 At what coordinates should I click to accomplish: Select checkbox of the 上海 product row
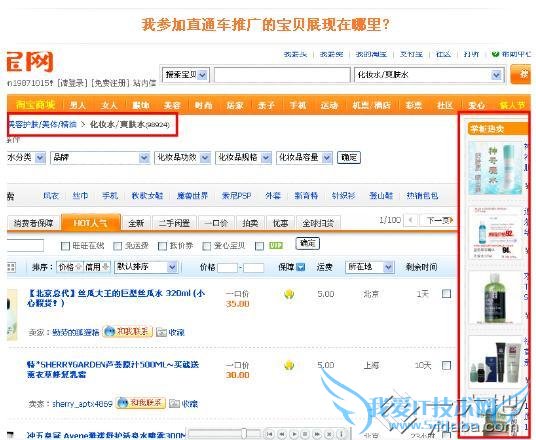click(x=446, y=365)
